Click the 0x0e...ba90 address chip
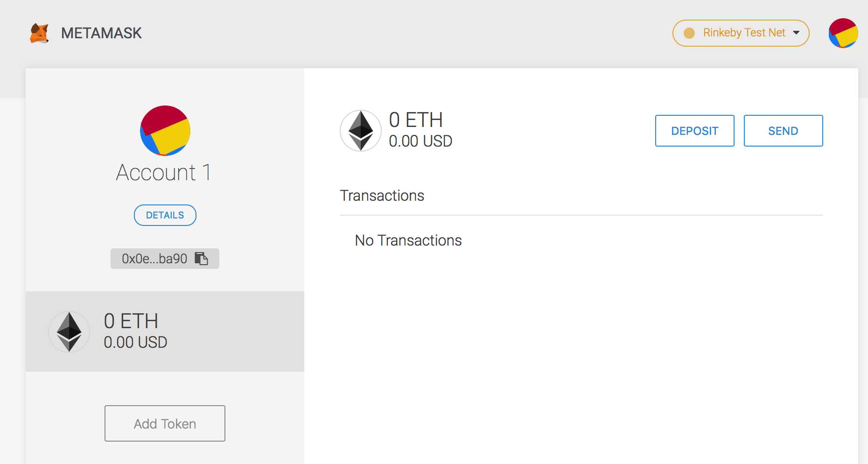This screenshot has width=868, height=464. [x=165, y=259]
